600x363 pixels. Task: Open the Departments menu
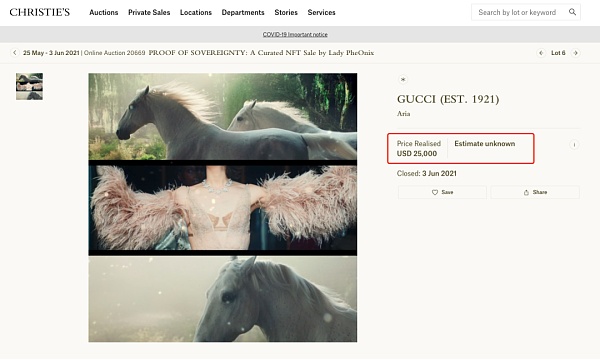[x=243, y=12]
